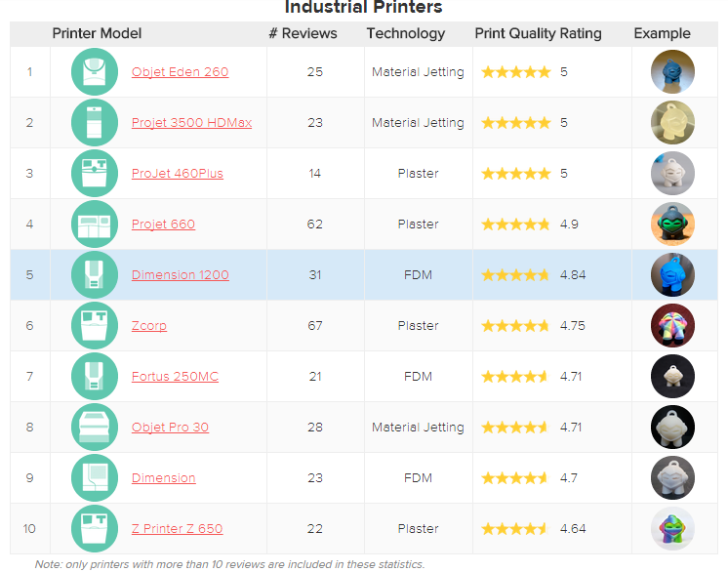Click the 4.9 star rating for Projet 660

tap(516, 225)
